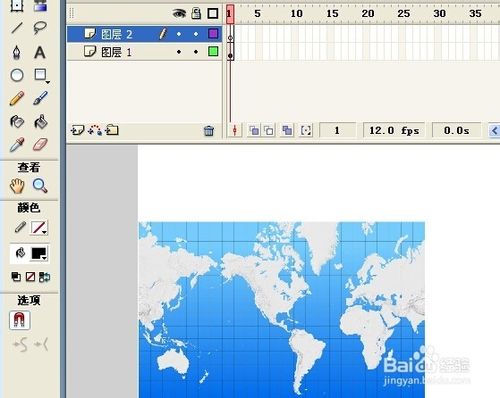Image resolution: width=500 pixels, height=398 pixels.
Task: Enable Onion Skin mode
Action: click(254, 130)
